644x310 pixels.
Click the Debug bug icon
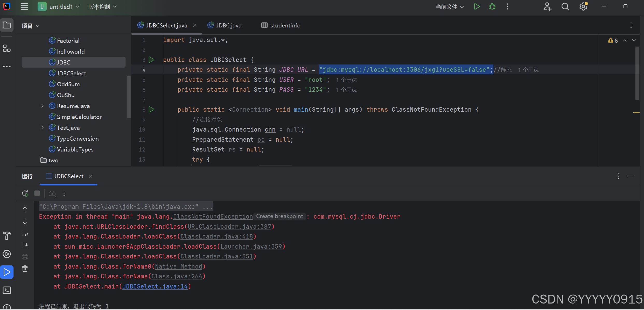point(492,7)
